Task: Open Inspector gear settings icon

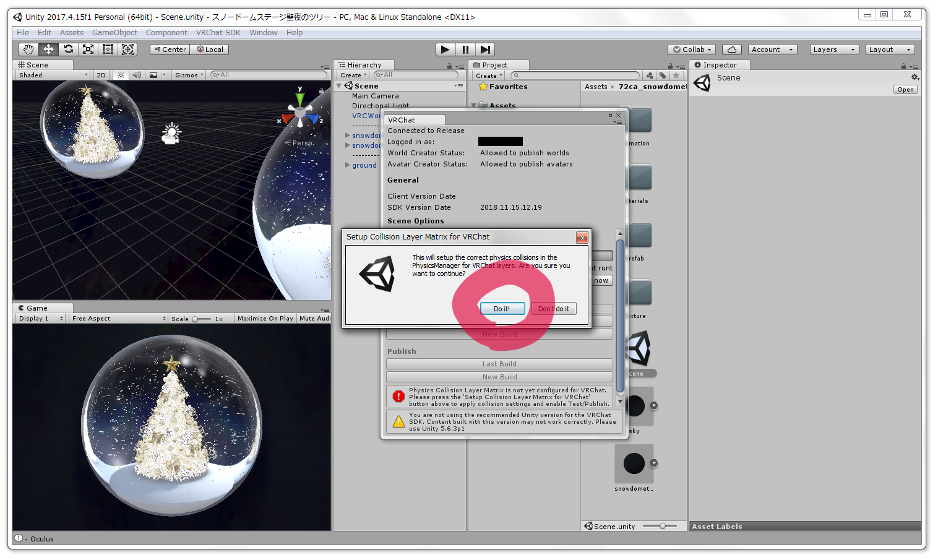Action: pos(915,77)
